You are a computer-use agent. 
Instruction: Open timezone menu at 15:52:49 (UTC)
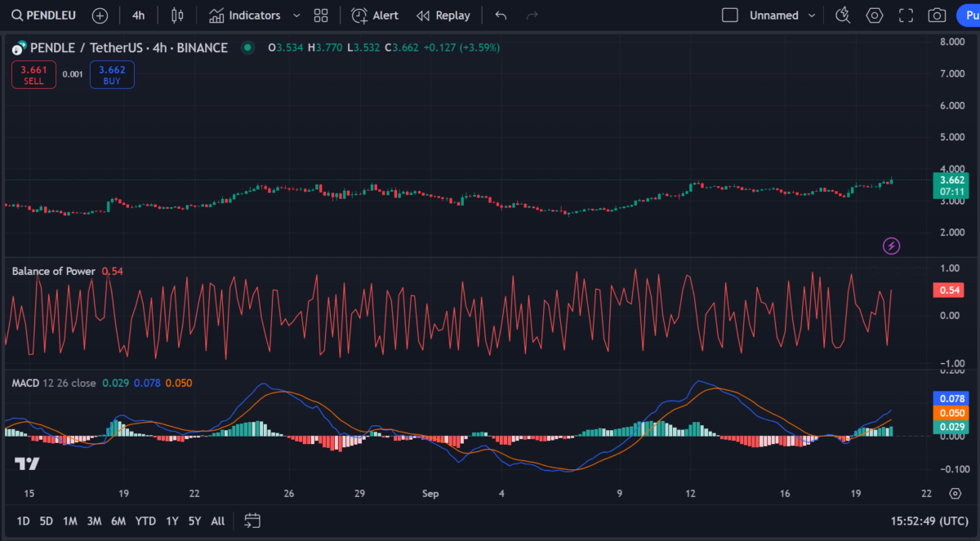click(x=930, y=521)
